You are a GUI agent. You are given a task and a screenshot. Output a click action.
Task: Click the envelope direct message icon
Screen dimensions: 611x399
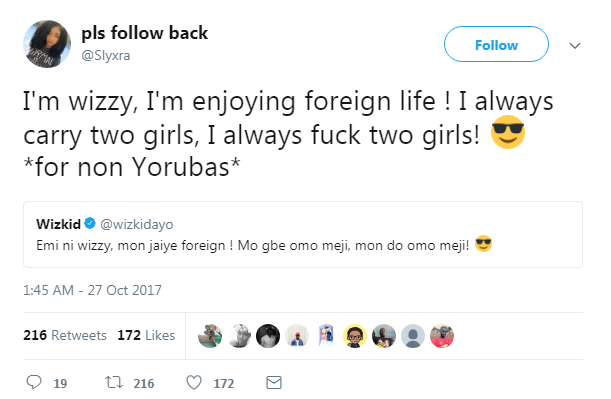[x=274, y=383]
